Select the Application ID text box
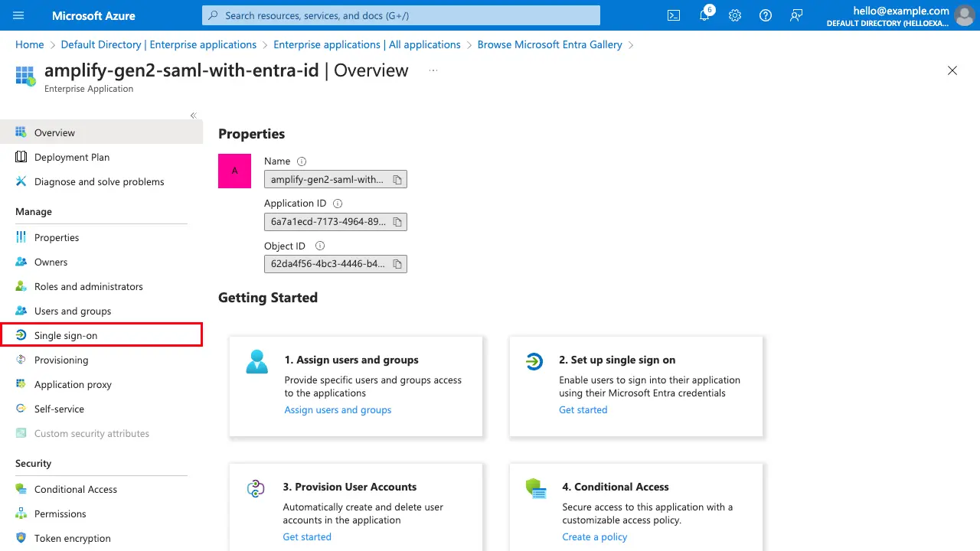This screenshot has width=980, height=551. click(335, 222)
